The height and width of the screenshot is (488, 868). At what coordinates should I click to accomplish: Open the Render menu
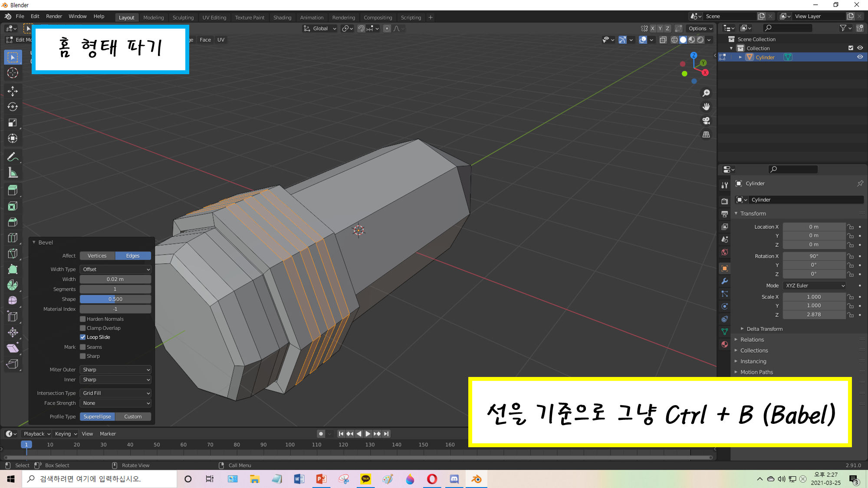pos(54,16)
